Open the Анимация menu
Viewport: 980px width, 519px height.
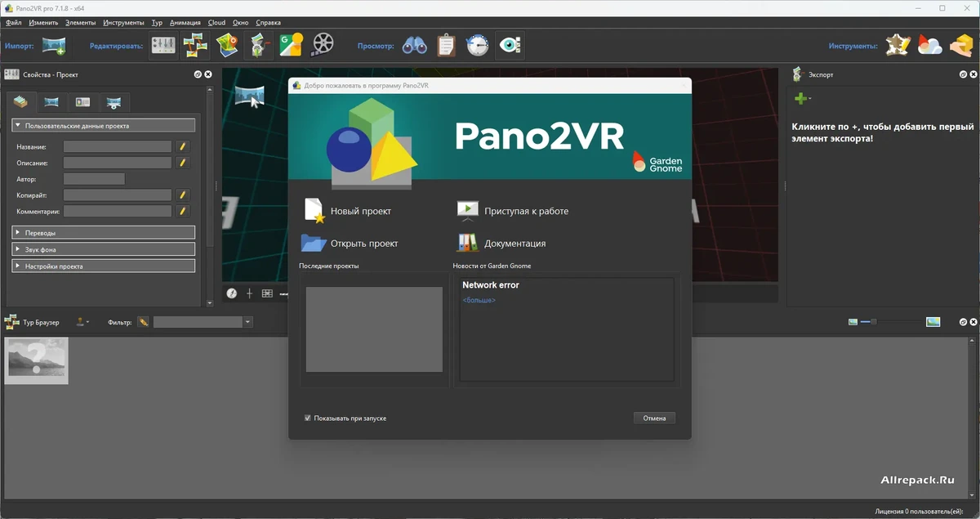[185, 23]
